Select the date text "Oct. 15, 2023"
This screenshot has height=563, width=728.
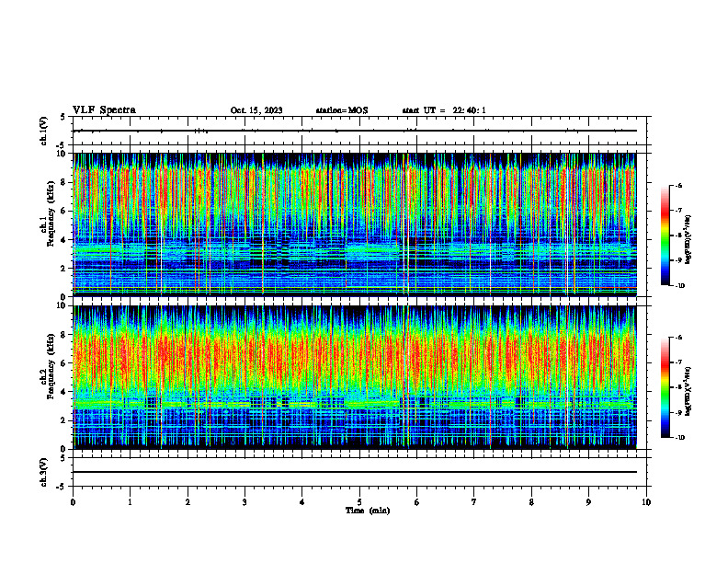point(256,110)
